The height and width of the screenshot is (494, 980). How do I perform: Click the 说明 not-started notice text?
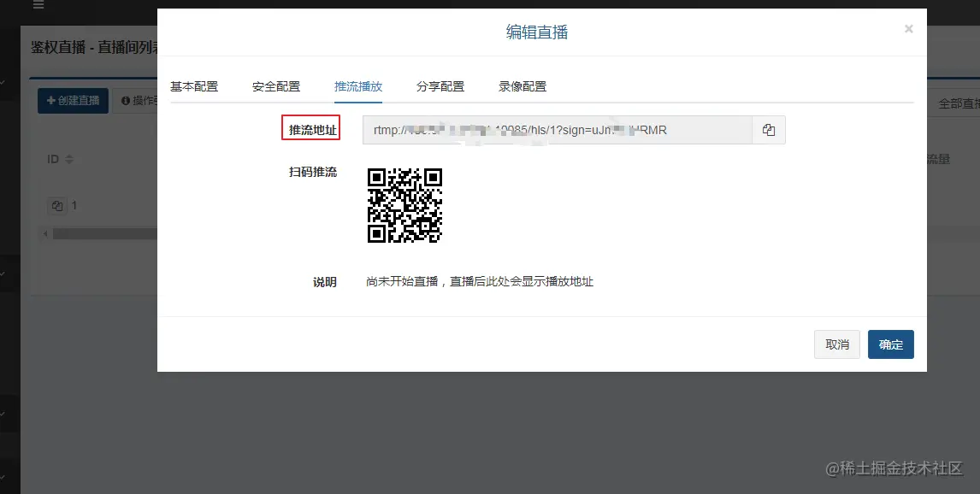[480, 282]
